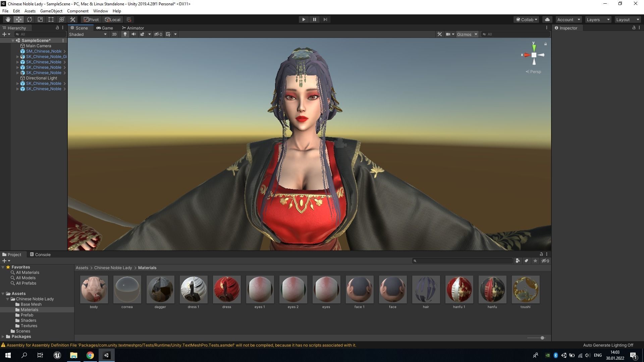The image size is (644, 362).
Task: Click the Pause button
Action: tap(314, 19)
